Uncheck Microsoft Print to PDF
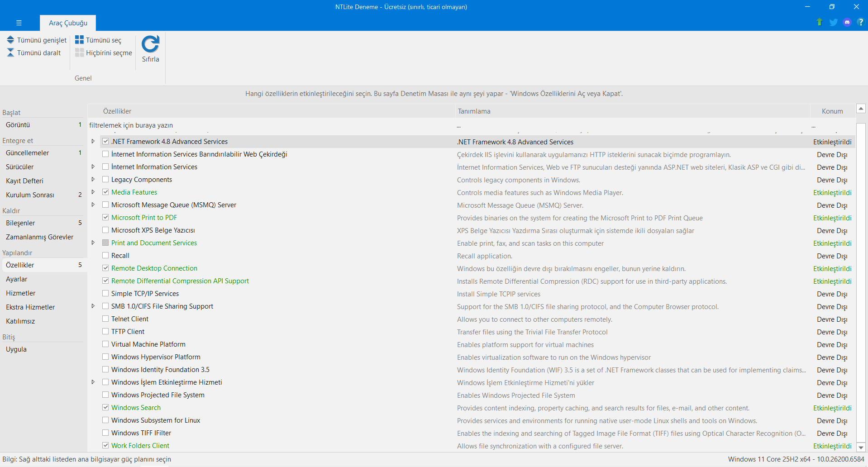 click(105, 218)
